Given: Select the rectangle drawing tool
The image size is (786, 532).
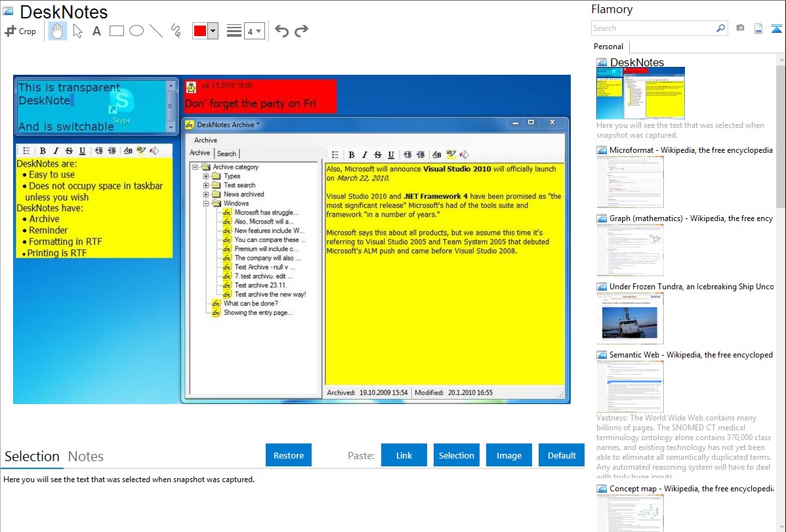Looking at the screenshot, I should point(116,31).
